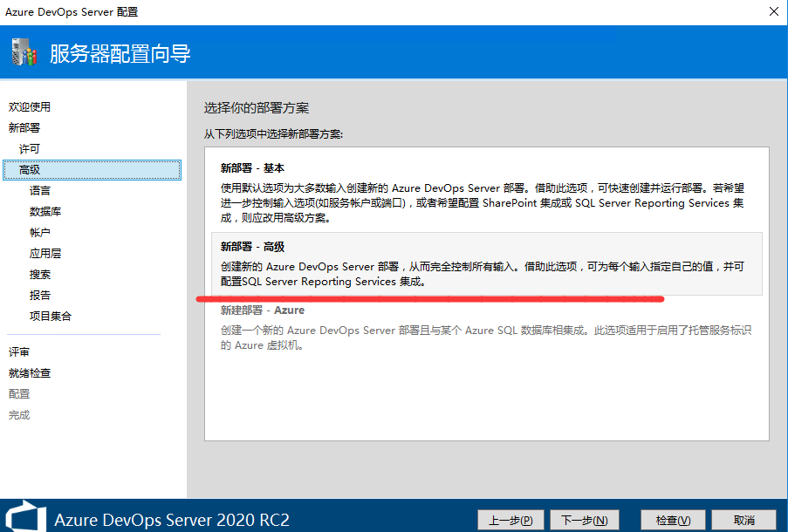
Task: Click the Azure DevOps logo in footer
Action: coord(24,517)
